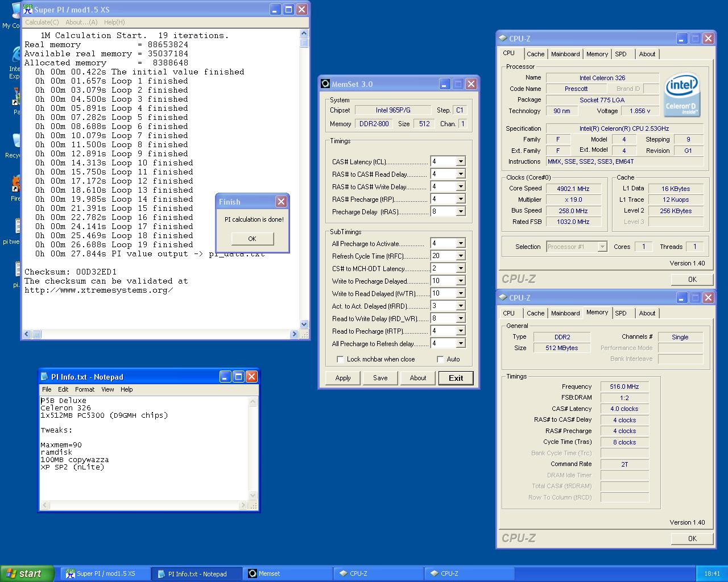Click the Core Speed 4902.1 MHz field

pos(573,189)
